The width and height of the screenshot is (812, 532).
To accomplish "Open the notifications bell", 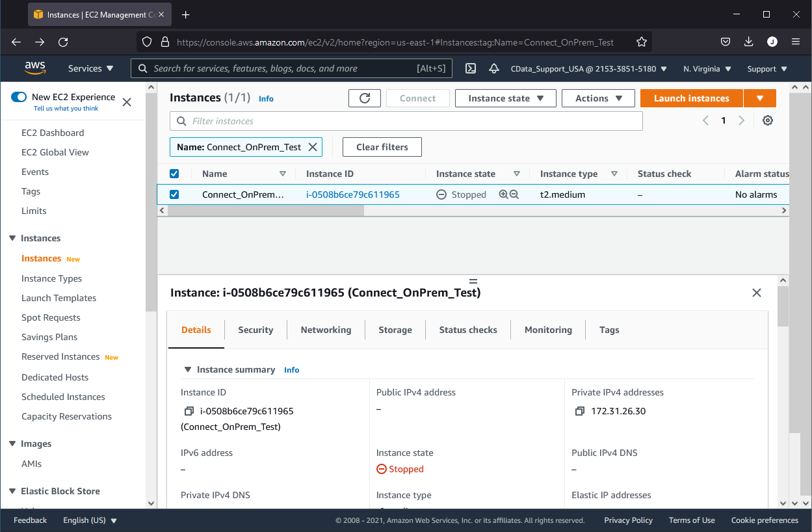I will point(493,68).
